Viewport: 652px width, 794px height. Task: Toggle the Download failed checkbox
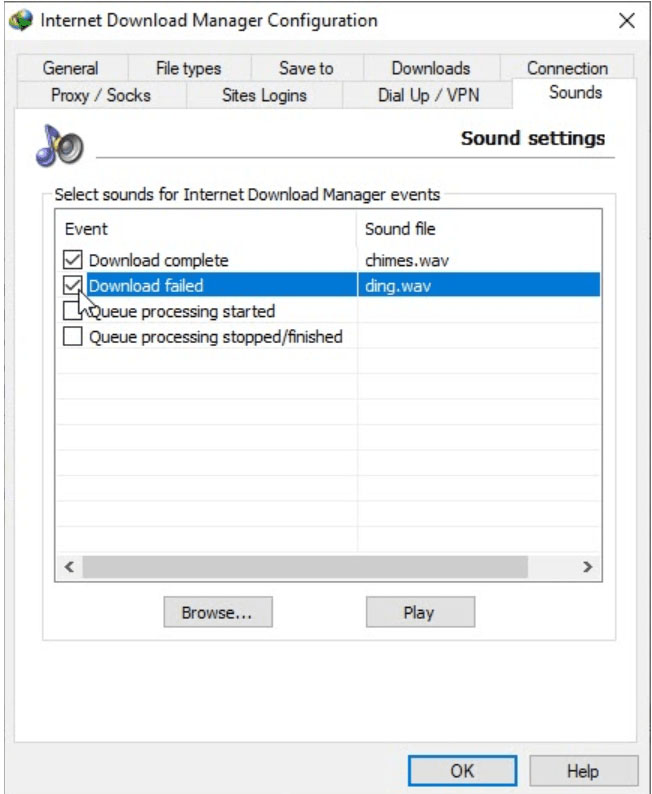[73, 285]
